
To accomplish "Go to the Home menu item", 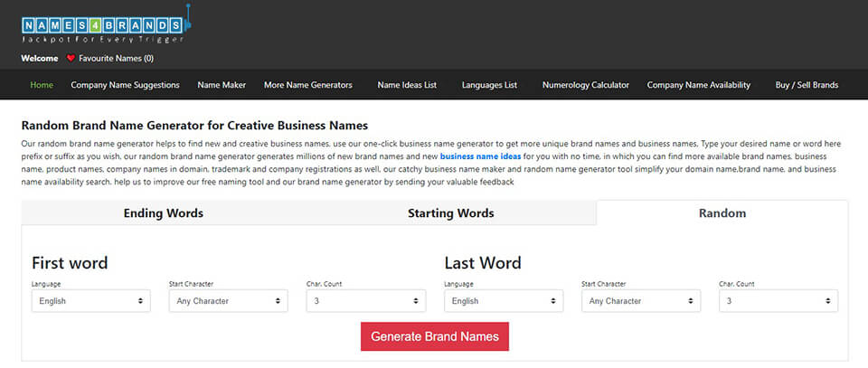I will (x=42, y=85).
